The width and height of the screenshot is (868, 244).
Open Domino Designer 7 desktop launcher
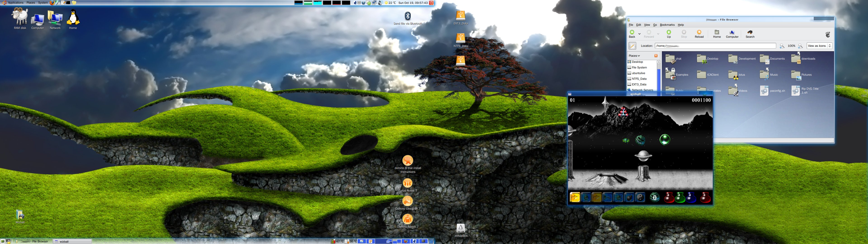pos(408,203)
